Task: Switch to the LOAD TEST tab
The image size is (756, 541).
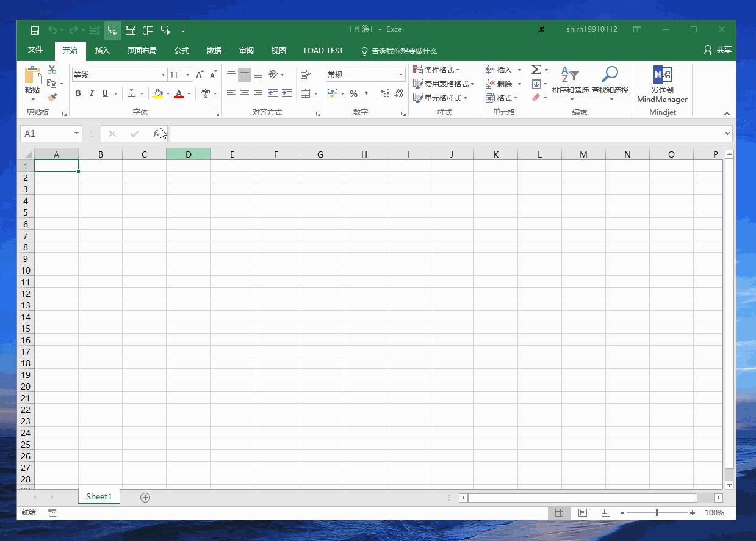Action: (x=323, y=51)
